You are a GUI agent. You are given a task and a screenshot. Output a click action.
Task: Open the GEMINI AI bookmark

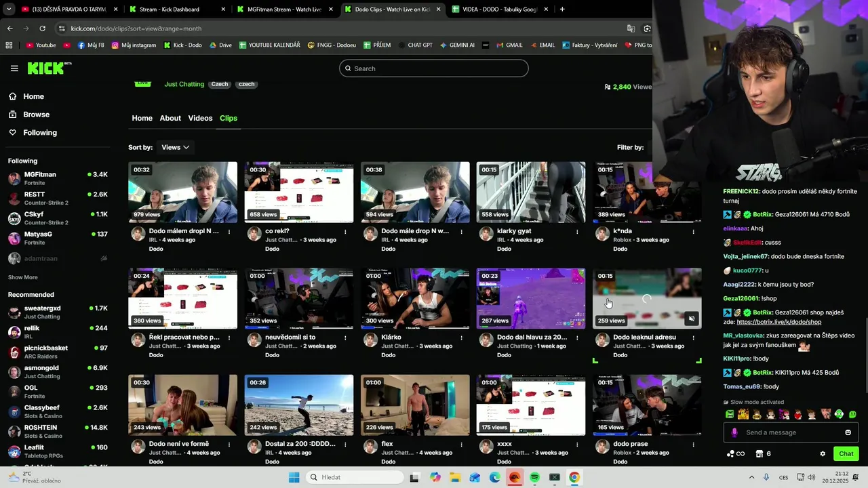pos(457,45)
